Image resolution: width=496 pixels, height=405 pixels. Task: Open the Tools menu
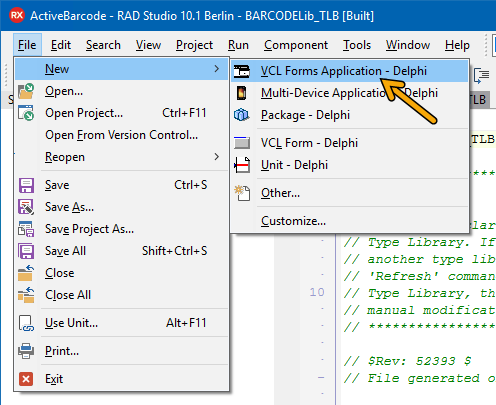357,45
